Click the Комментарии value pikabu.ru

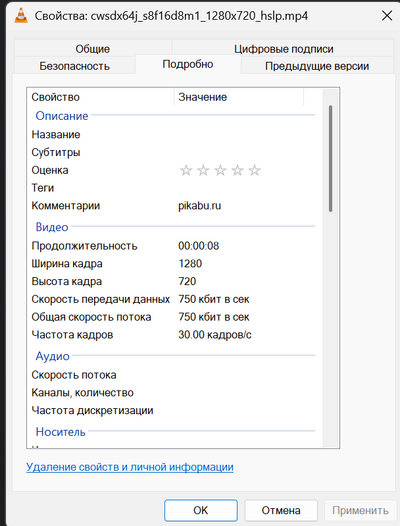200,206
